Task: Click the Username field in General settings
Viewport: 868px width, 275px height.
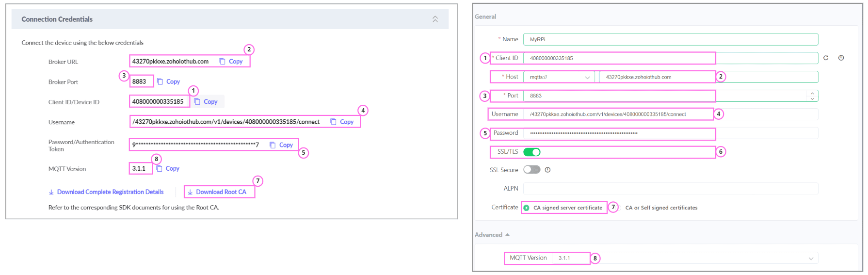Action: [671, 114]
